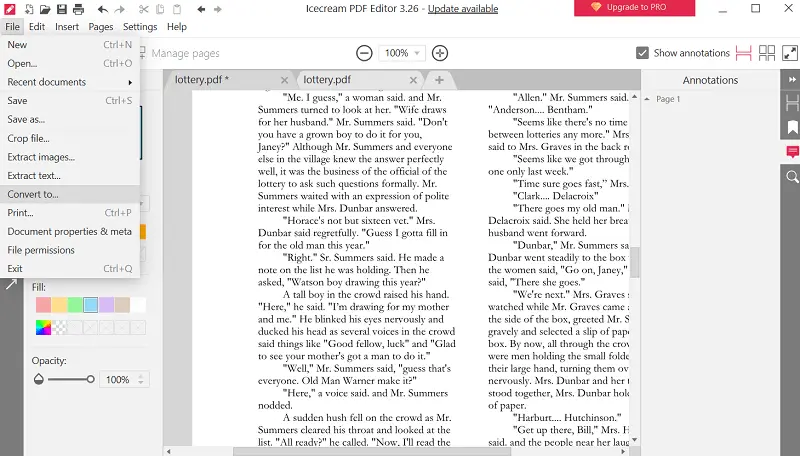The height and width of the screenshot is (456, 800).
Task: Choose Extract text... menu entry
Action: (70, 175)
